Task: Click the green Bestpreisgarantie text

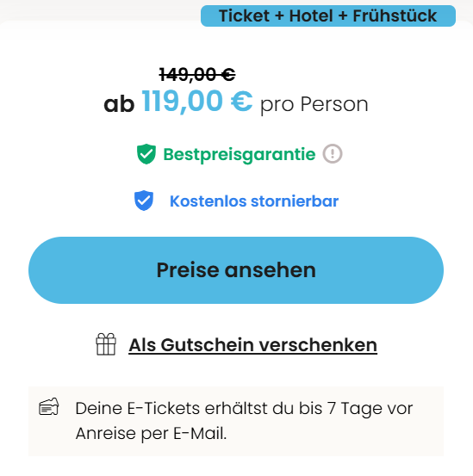Action: pos(240,155)
